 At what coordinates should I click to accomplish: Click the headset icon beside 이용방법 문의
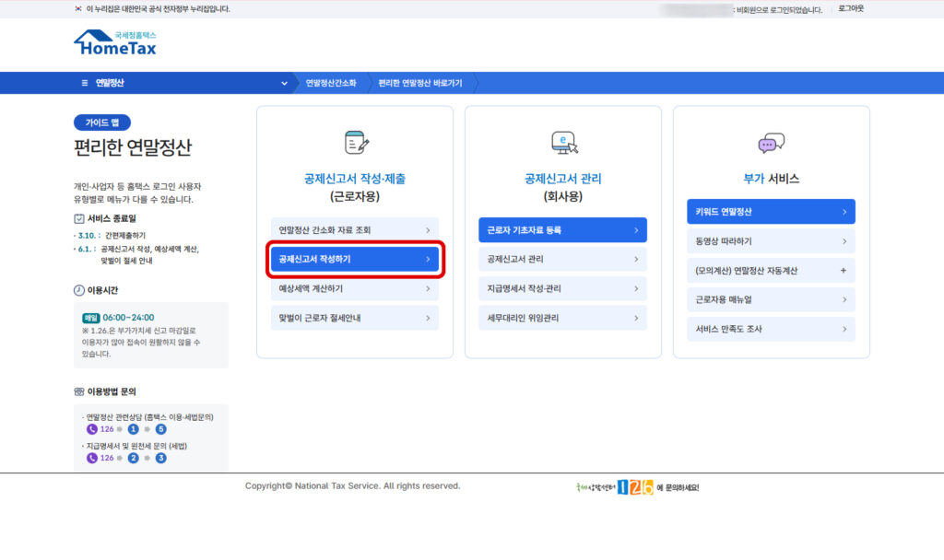[79, 391]
